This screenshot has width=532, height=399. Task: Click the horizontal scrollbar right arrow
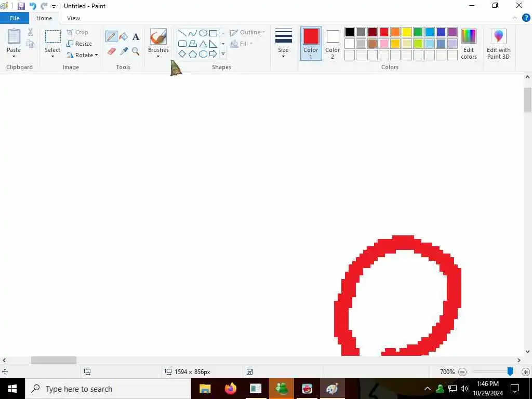click(519, 361)
